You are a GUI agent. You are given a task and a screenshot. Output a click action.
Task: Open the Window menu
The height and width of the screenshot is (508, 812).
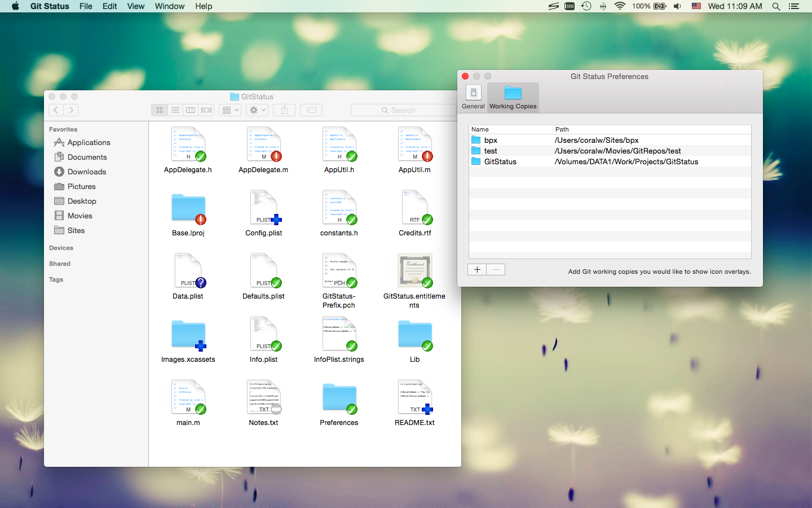[170, 6]
